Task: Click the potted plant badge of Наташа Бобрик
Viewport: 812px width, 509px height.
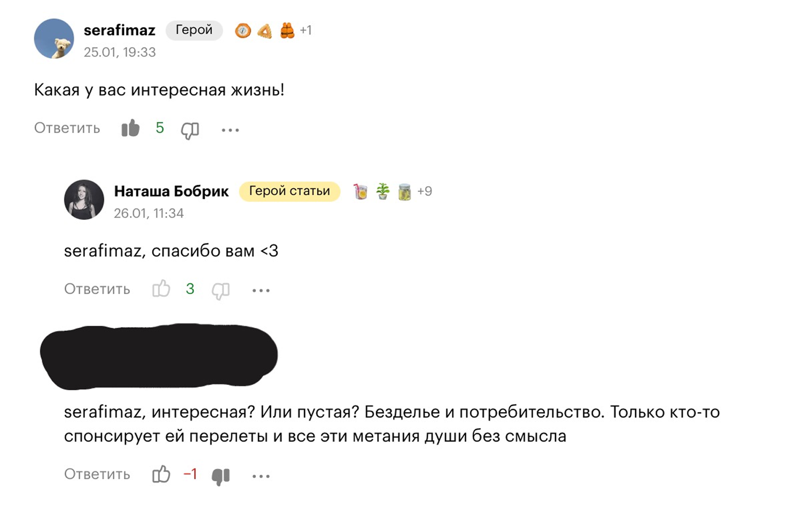Action: 382,191
